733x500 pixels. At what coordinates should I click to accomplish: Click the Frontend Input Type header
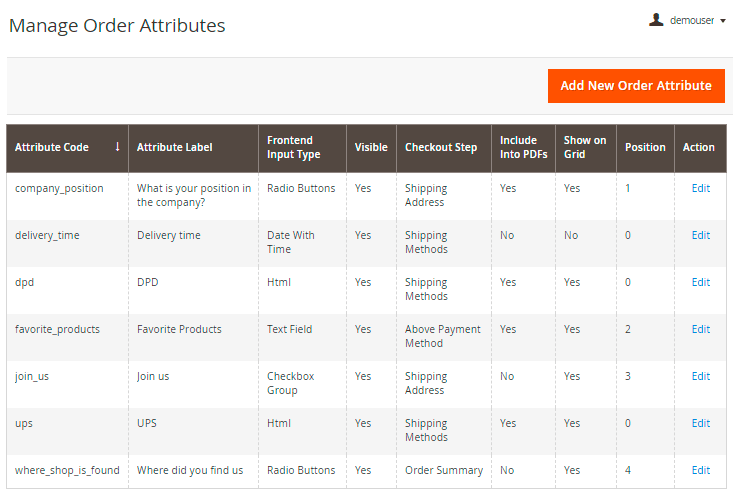[x=294, y=148]
